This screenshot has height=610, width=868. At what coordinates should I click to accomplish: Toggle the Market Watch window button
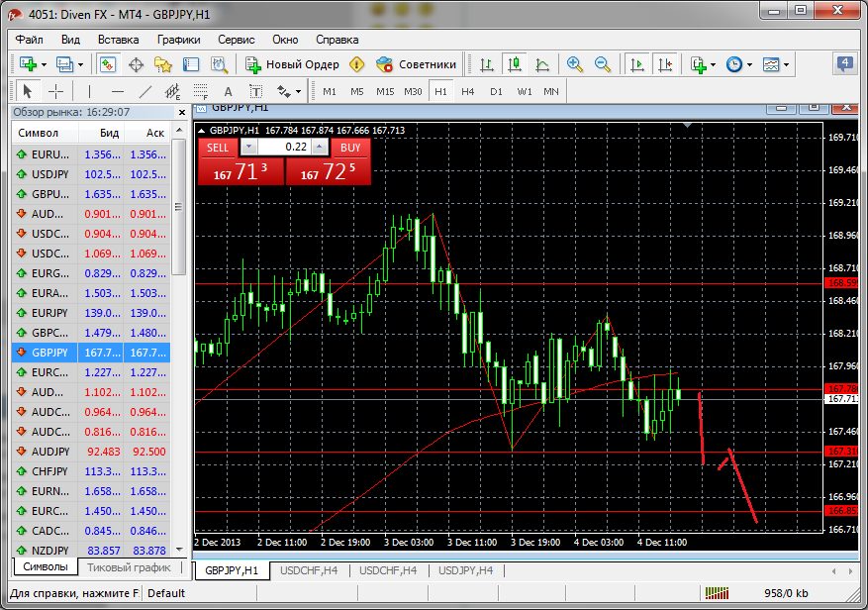(x=108, y=64)
